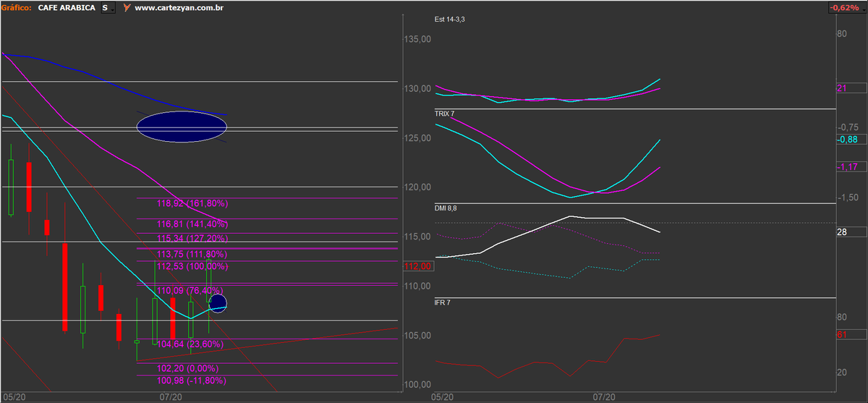Select the 100,98 (-11,80%) Fibonacci level
The height and width of the screenshot is (403, 868).
(x=192, y=380)
